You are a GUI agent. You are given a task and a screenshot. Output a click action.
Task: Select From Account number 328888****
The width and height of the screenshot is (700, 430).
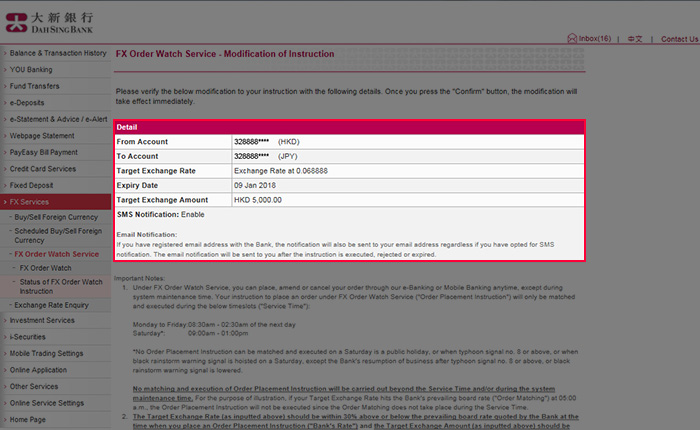point(251,142)
